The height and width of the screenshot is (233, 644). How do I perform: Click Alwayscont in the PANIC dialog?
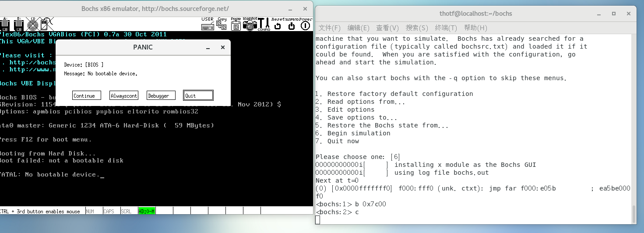124,95
